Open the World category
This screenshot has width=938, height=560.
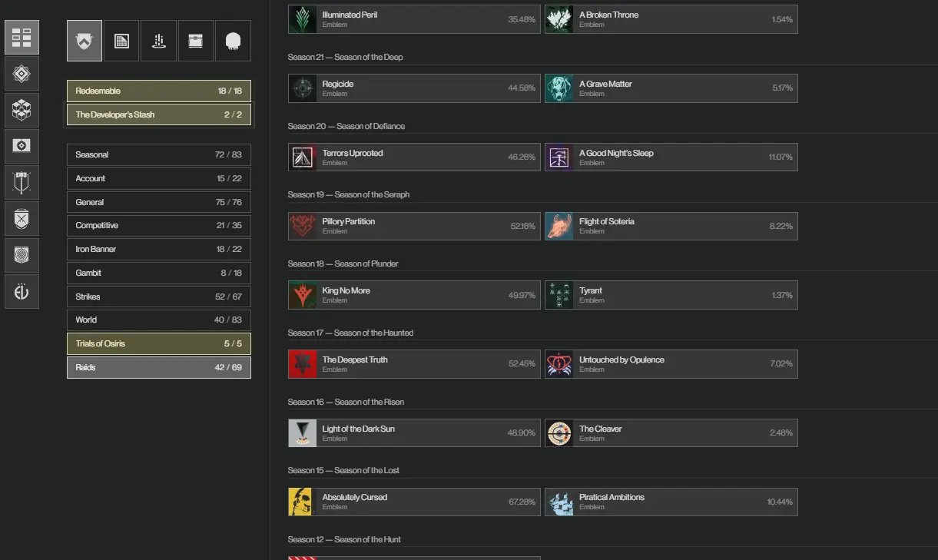coord(159,320)
